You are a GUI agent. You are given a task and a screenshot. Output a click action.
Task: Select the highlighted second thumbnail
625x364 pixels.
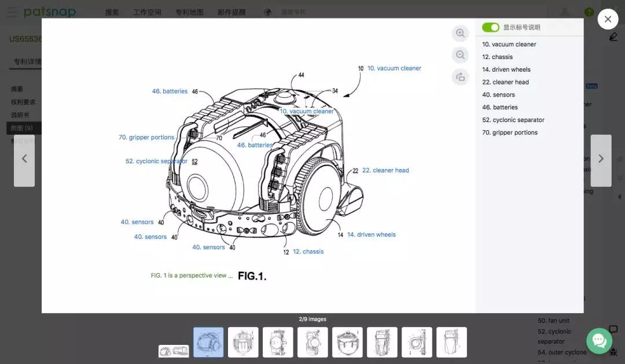[208, 342]
